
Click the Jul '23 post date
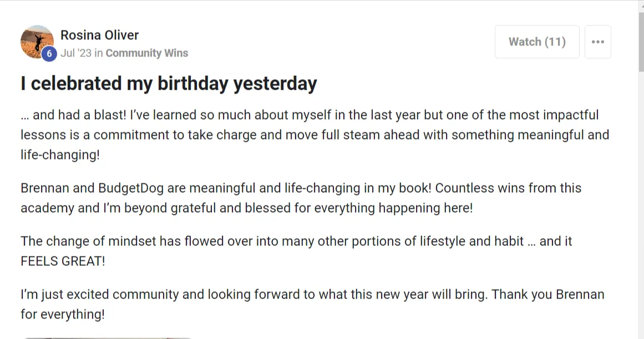coord(76,53)
